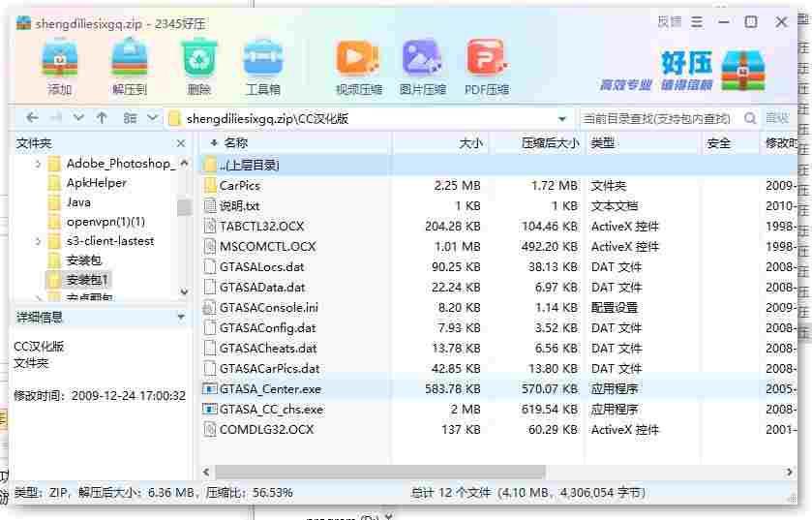
Task: Sort by the 大小 column header
Action: [439, 143]
